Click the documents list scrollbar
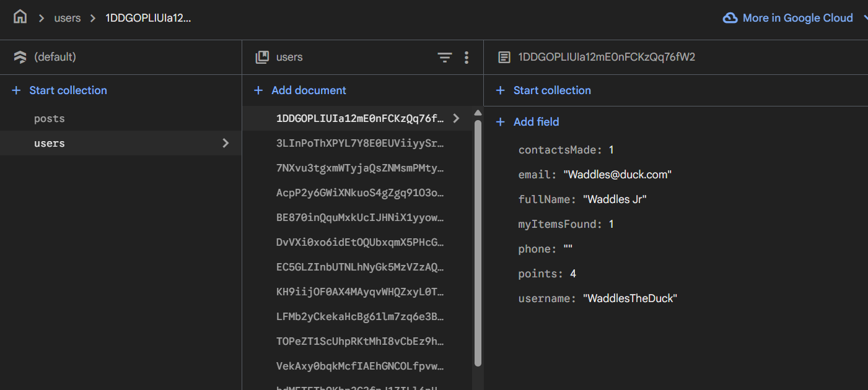The width and height of the screenshot is (868, 390). (x=478, y=241)
